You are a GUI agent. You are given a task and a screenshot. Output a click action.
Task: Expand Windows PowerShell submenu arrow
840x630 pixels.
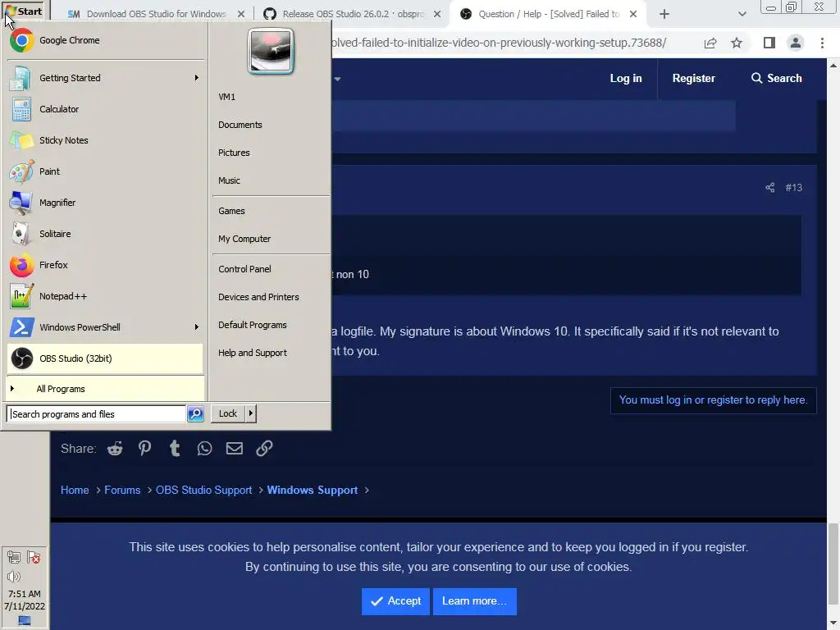[197, 327]
